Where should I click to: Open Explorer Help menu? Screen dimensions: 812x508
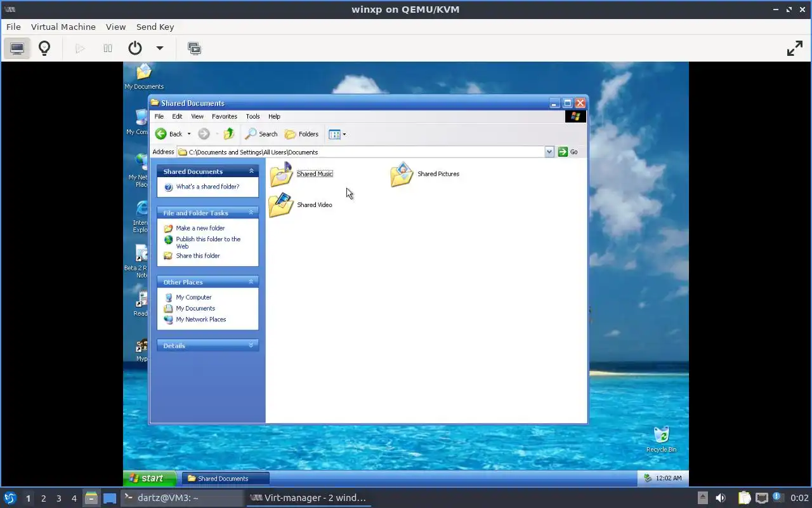(274, 116)
